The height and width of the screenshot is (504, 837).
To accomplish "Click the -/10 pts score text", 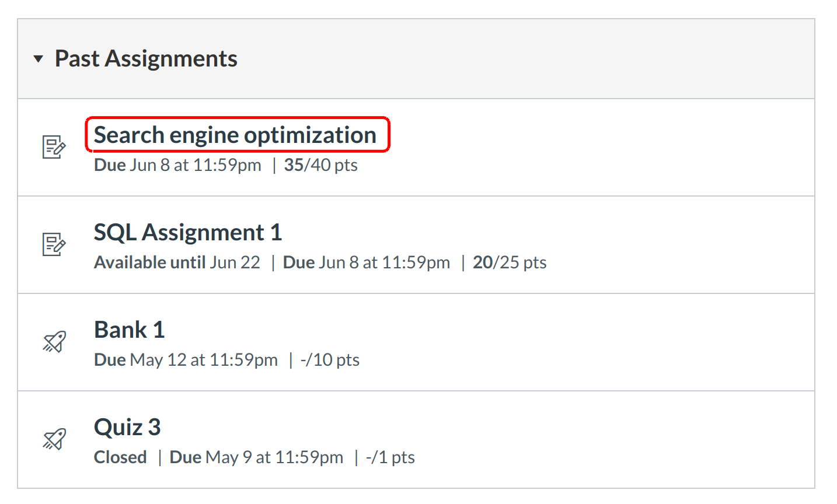I will tap(330, 360).
